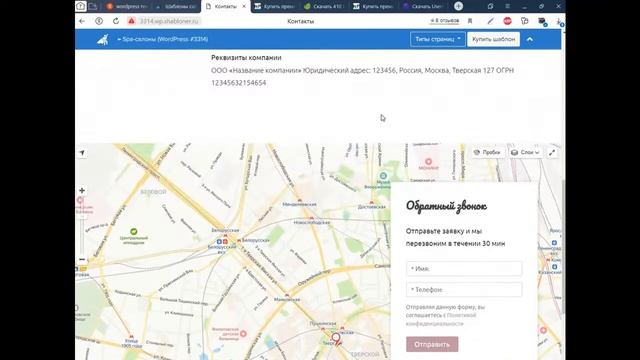Switch to the 'Скачать User' tab
640x360 pixels.
[423, 6]
